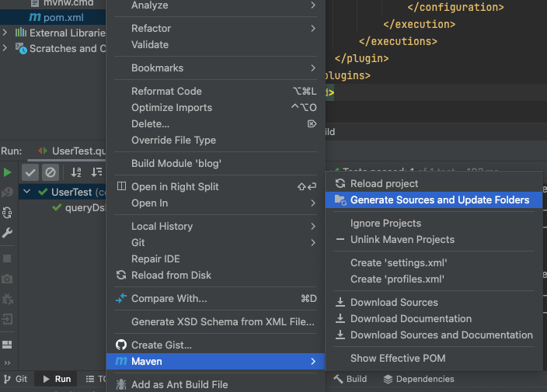The image size is (547, 392).
Task: Select pom.xml in project tree
Action: [x=53, y=17]
